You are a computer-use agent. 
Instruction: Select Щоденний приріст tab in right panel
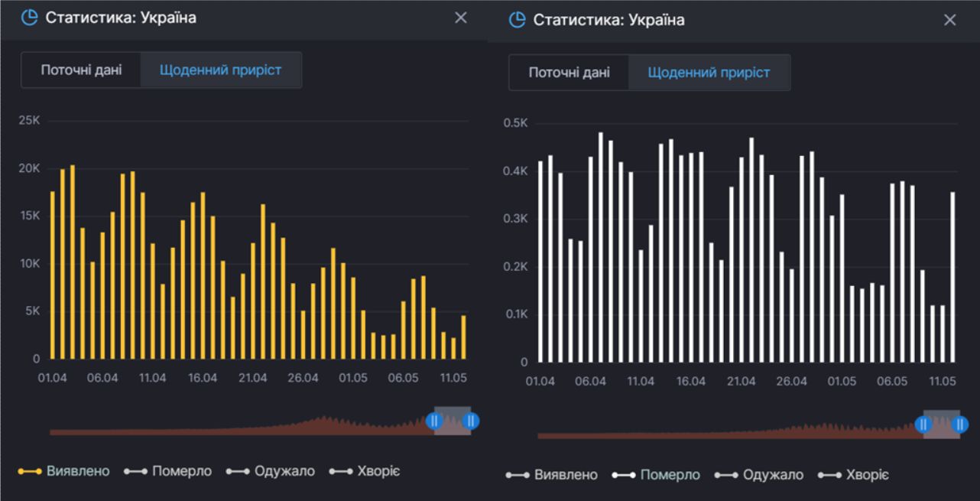709,73
